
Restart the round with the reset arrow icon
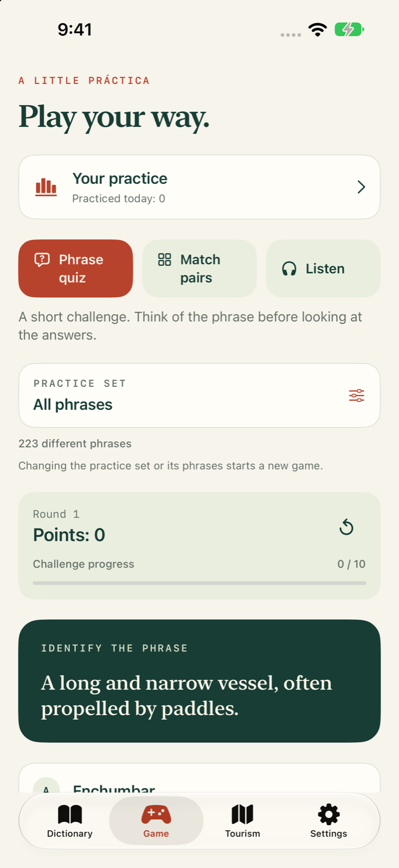click(x=346, y=527)
